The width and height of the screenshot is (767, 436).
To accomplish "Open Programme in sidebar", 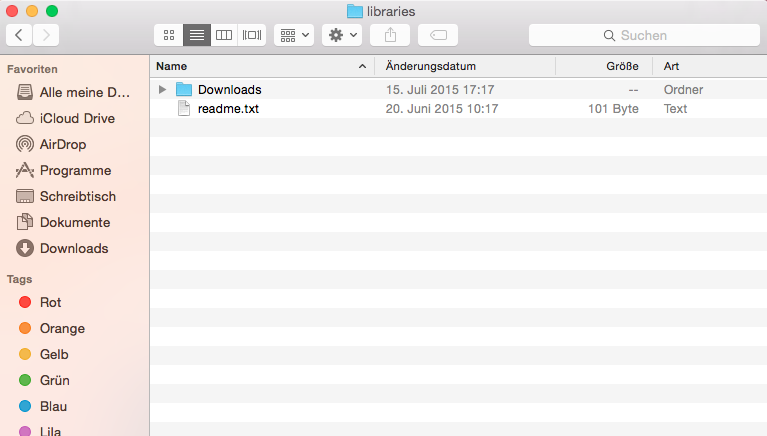I will [74, 170].
